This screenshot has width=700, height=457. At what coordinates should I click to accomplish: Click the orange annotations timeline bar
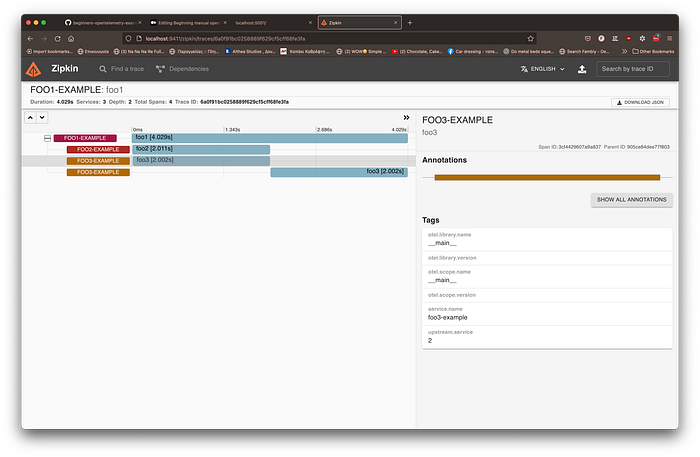click(547, 178)
